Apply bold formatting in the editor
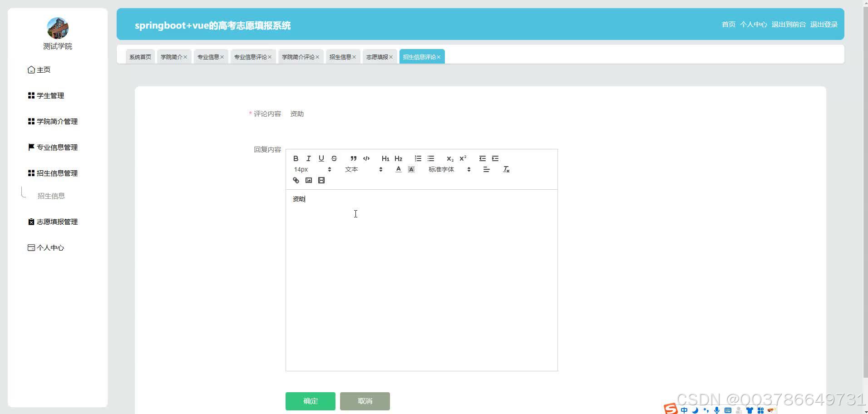Image resolution: width=868 pixels, height=414 pixels. tap(296, 158)
